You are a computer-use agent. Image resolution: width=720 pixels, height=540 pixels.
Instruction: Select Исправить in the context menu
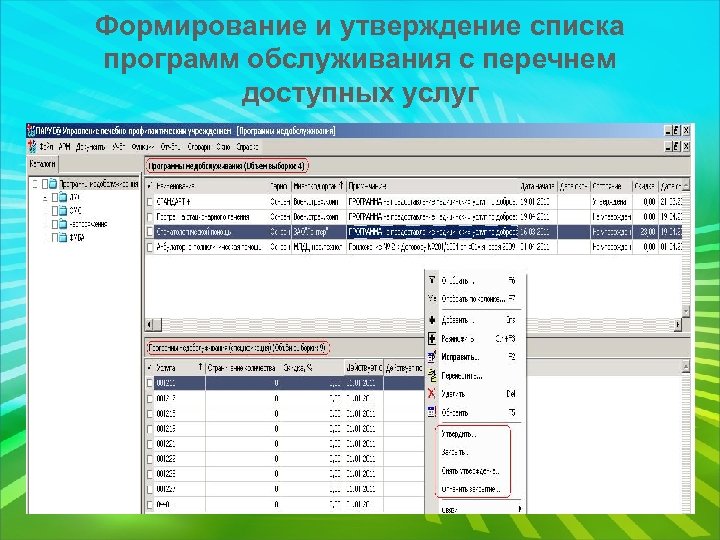point(460,357)
